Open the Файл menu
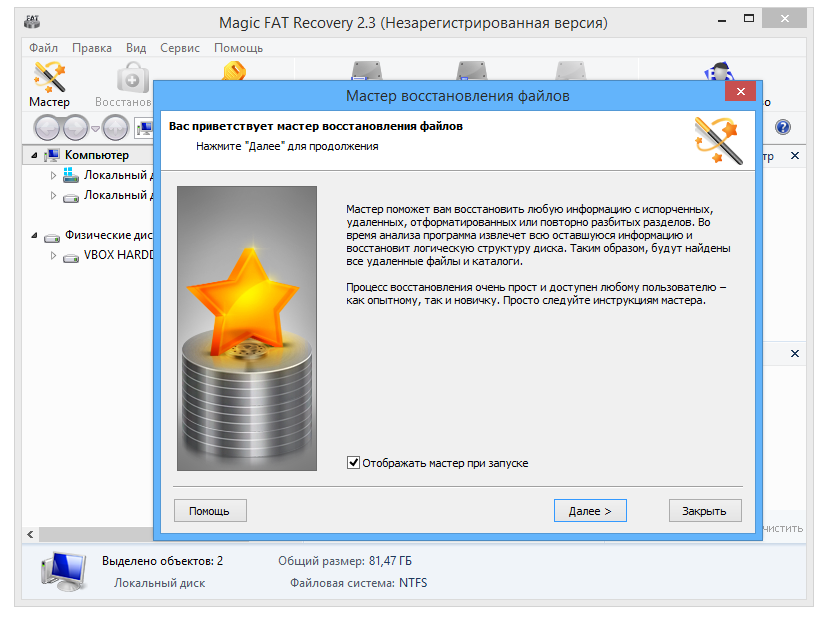The width and height of the screenshot is (838, 623). [43, 48]
